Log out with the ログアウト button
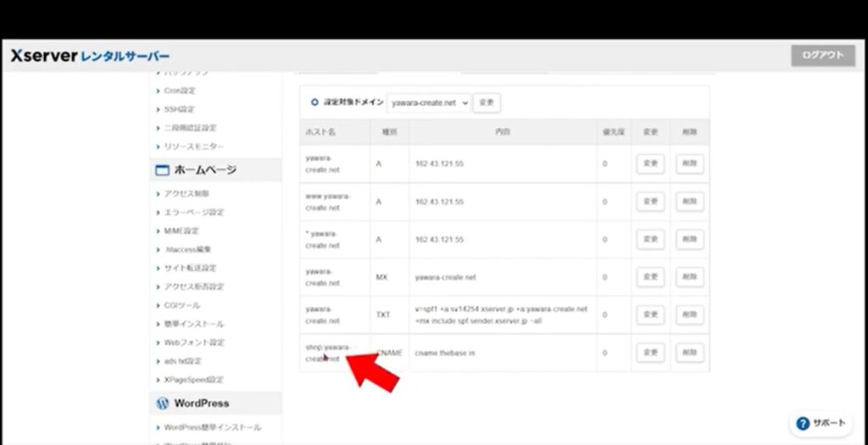 tap(822, 55)
